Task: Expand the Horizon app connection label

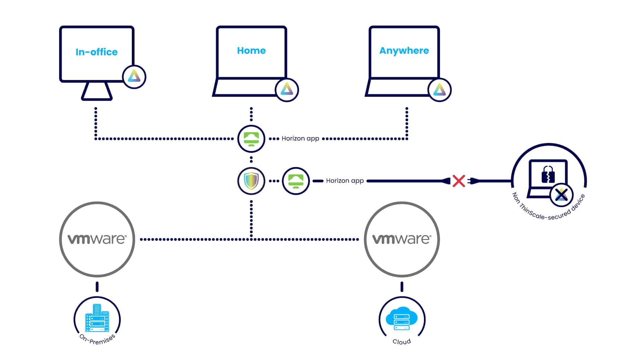Action: coord(292,138)
